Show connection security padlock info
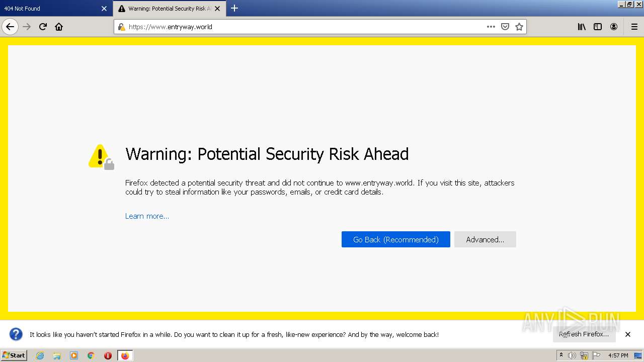The height and width of the screenshot is (362, 644). click(x=121, y=27)
